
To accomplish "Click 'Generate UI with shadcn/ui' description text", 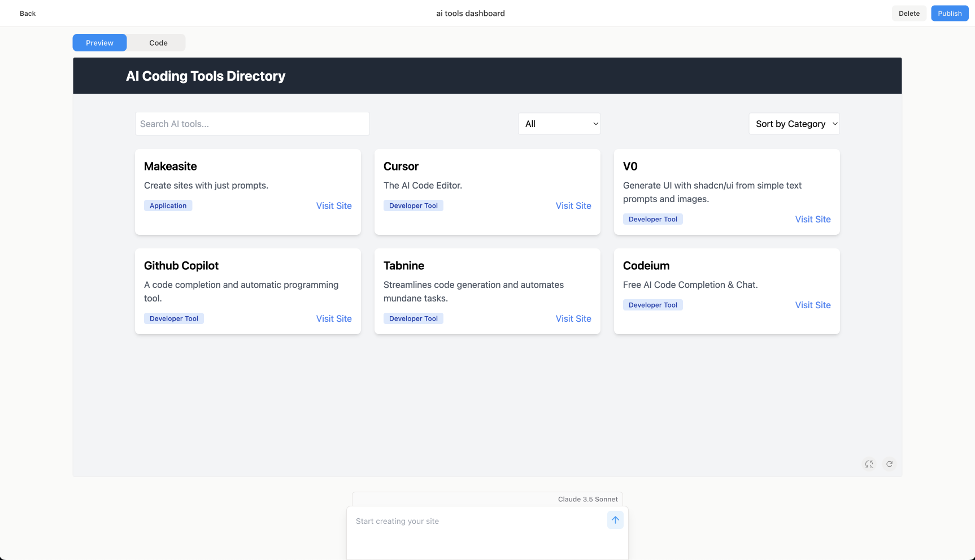I will tap(712, 192).
